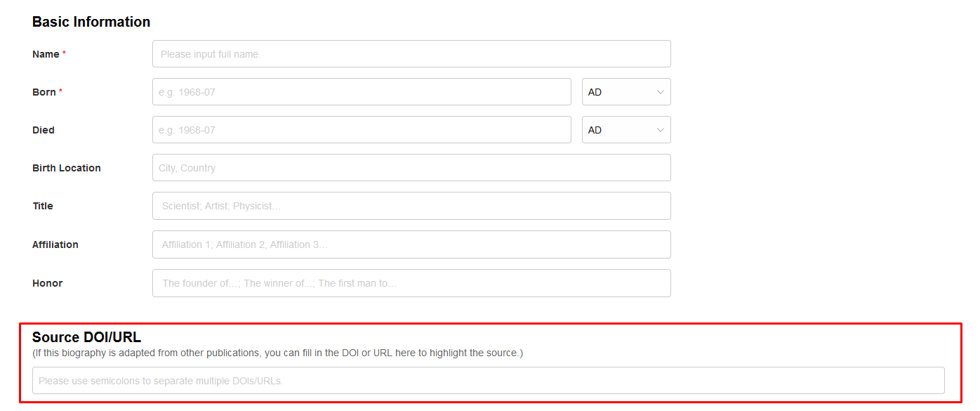Viewport: 980px width, 411px height.
Task: Click the Name full name input field
Action: [411, 54]
